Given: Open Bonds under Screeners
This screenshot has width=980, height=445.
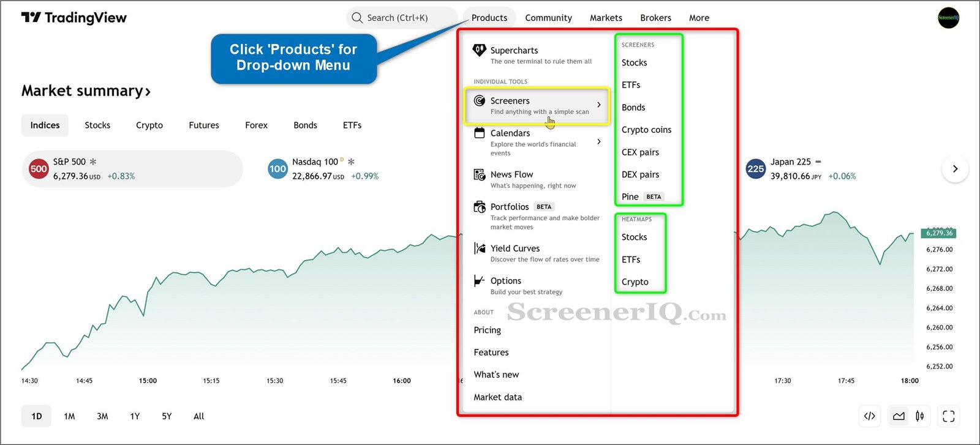Looking at the screenshot, I should [633, 108].
